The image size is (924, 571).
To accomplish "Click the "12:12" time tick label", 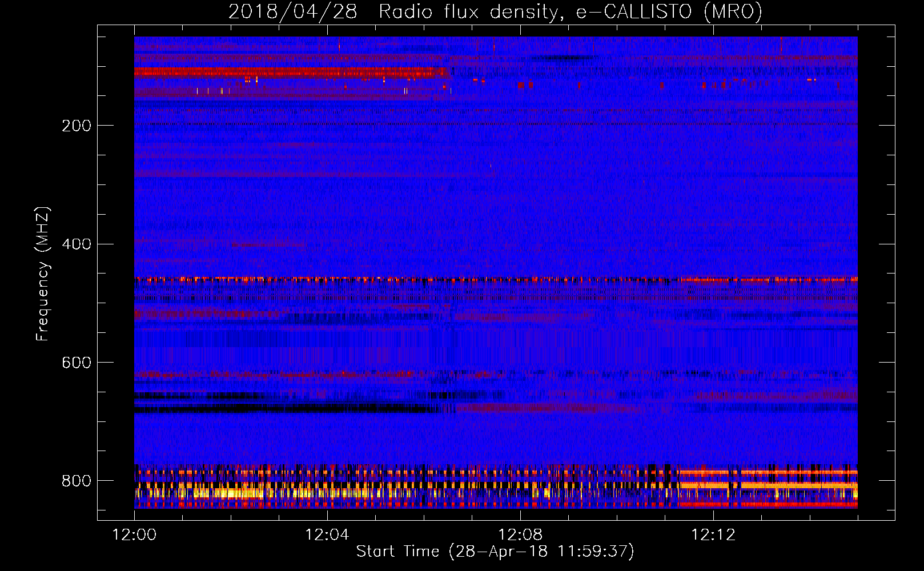I will (x=713, y=535).
